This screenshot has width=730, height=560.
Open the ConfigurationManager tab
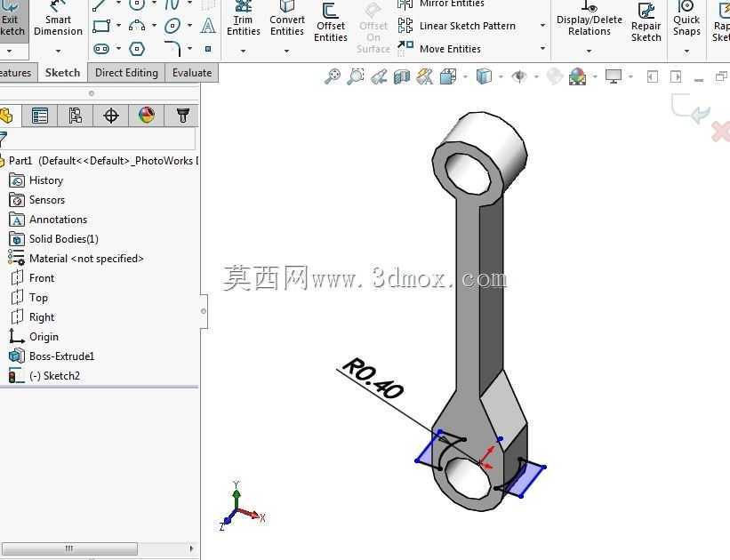[x=75, y=116]
